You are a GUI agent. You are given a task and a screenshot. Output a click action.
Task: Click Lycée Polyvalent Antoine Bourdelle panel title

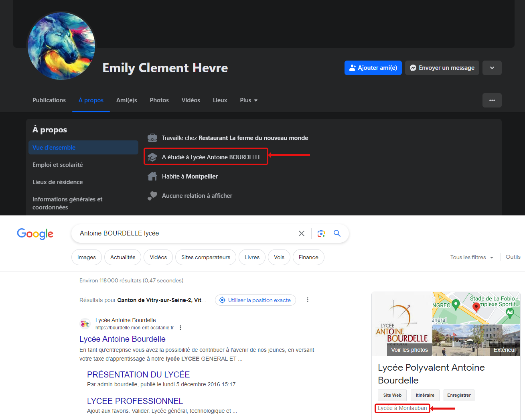point(431,374)
